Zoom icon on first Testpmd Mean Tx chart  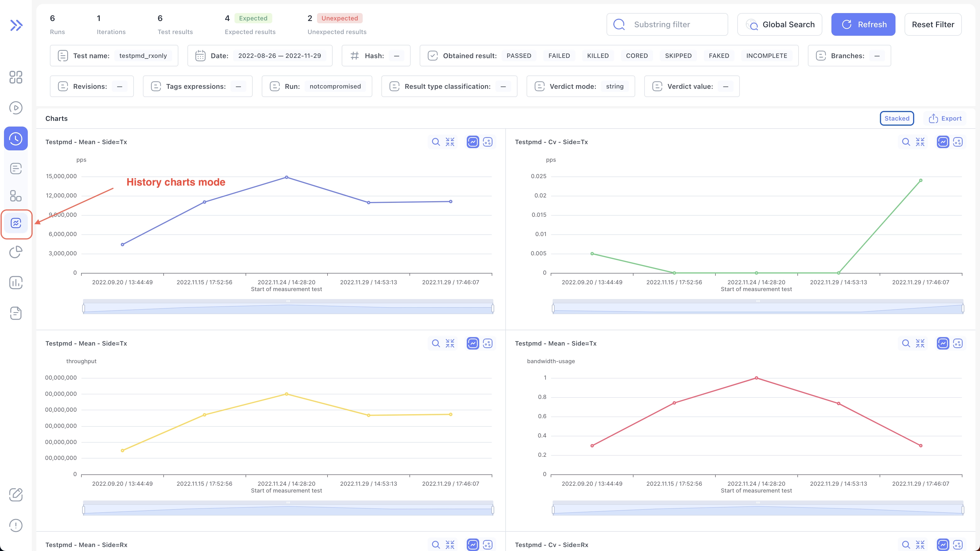pos(436,142)
